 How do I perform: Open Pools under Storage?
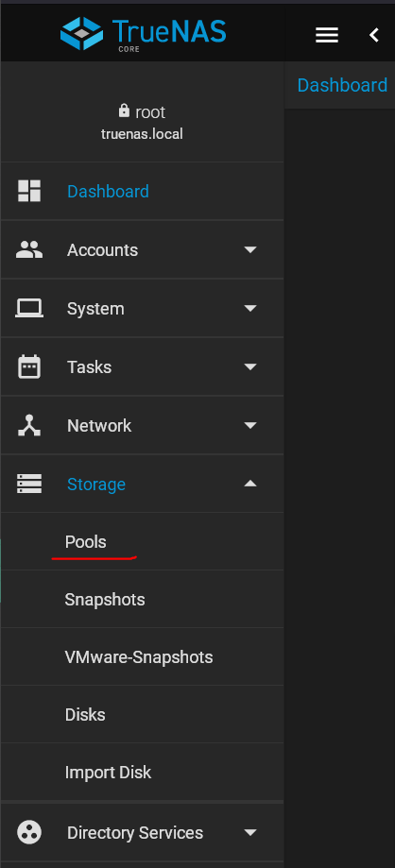[x=86, y=542]
